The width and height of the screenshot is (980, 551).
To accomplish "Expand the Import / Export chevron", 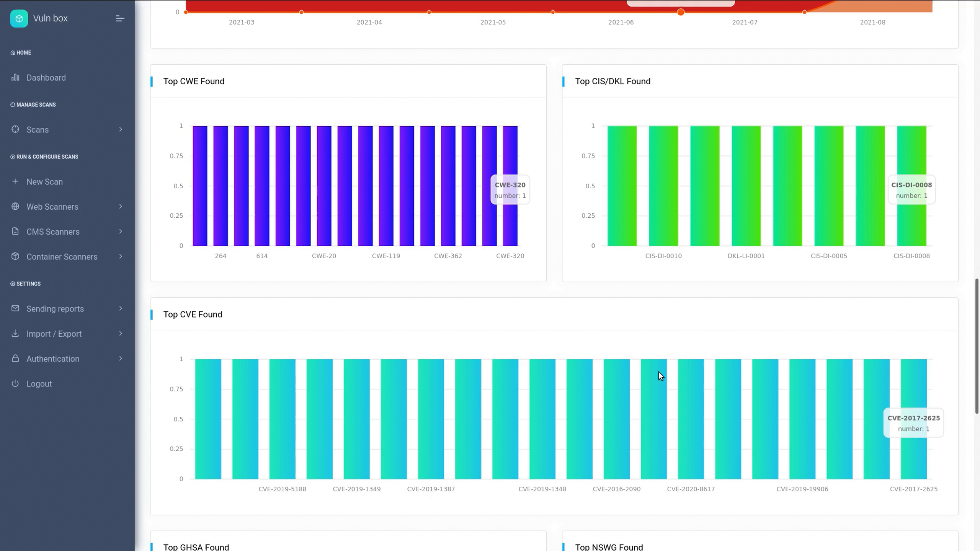I will (121, 333).
